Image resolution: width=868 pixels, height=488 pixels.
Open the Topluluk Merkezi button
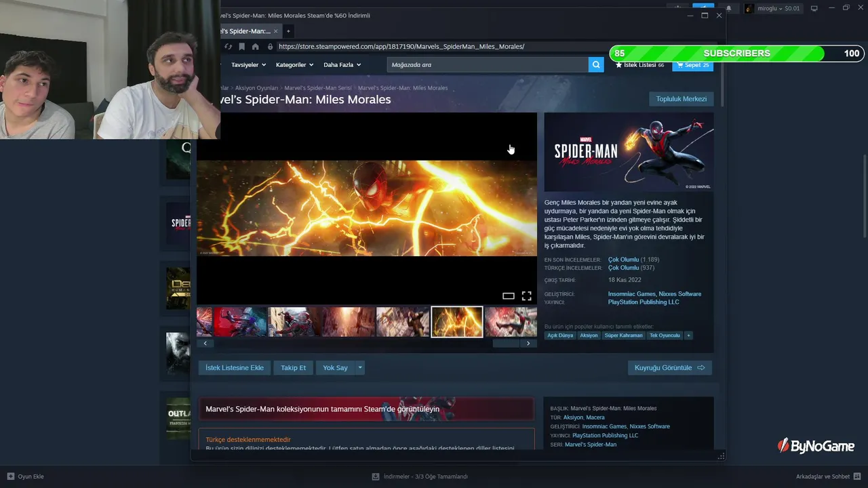click(x=681, y=99)
